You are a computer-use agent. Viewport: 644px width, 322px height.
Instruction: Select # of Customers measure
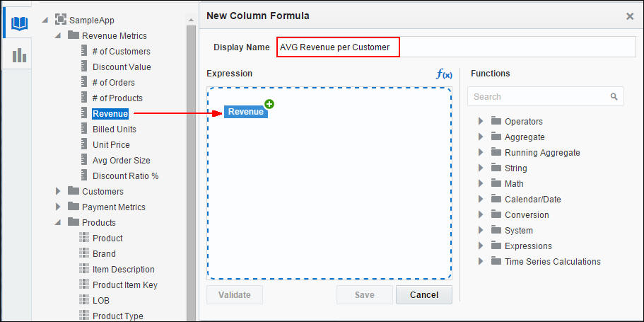pyautogui.click(x=121, y=51)
